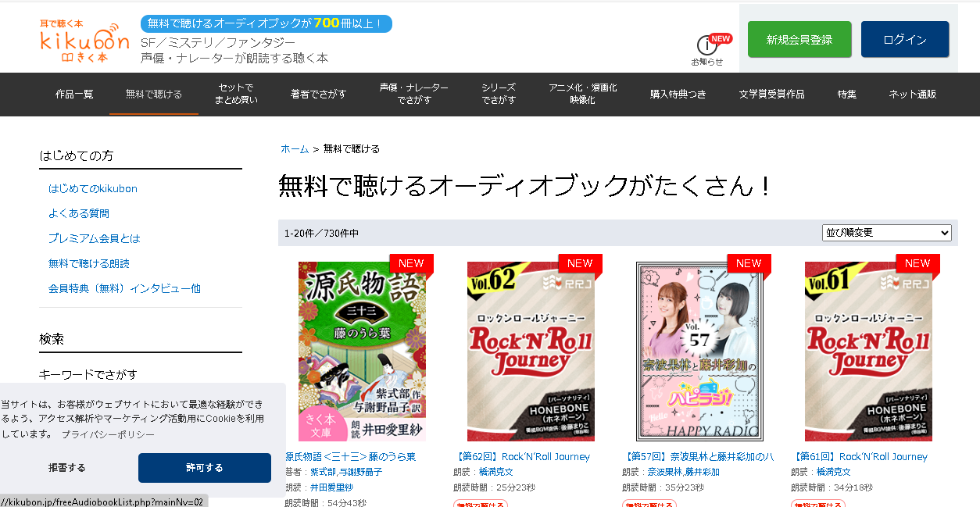
Task: Click 朗読時間：25分23秒 text
Action: pos(494,487)
